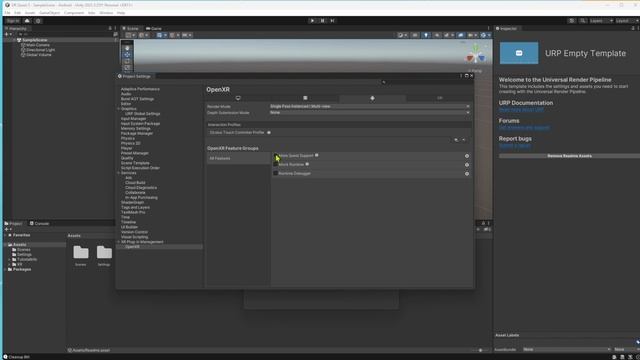Select OpenXR under XR Plug-in Management
The width and height of the screenshot is (640, 360).
click(132, 247)
